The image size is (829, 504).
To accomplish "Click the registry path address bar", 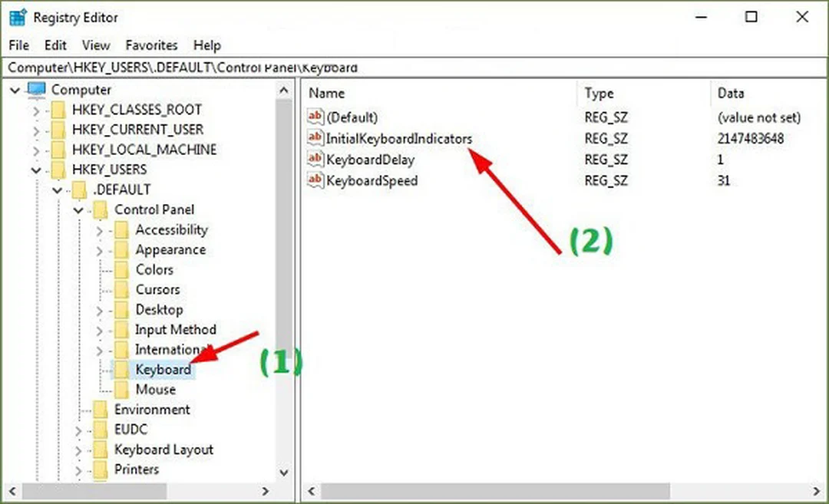I will click(x=414, y=68).
